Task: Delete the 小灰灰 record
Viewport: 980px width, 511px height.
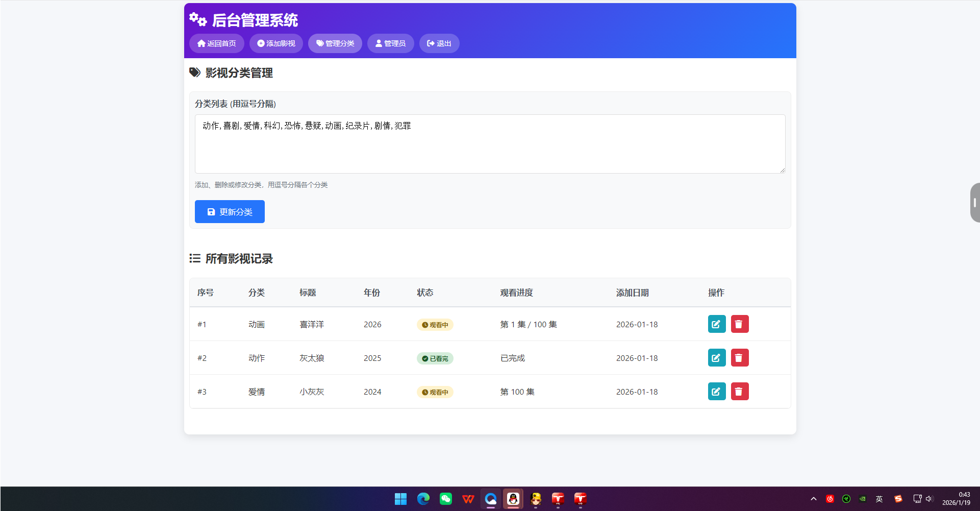Action: click(740, 391)
